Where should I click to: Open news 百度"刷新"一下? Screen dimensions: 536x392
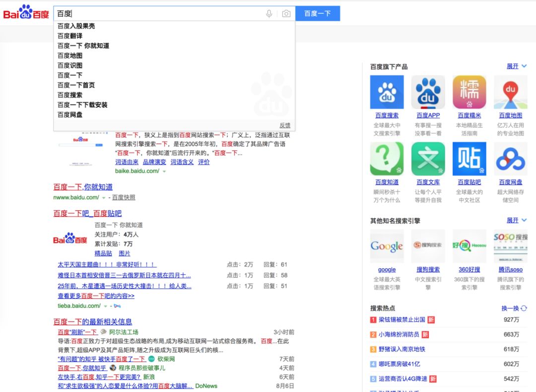click(x=77, y=332)
